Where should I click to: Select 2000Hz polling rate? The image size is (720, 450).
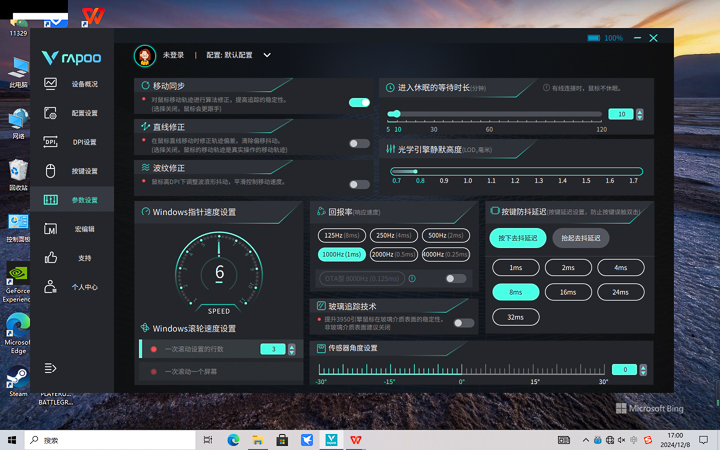(x=394, y=254)
